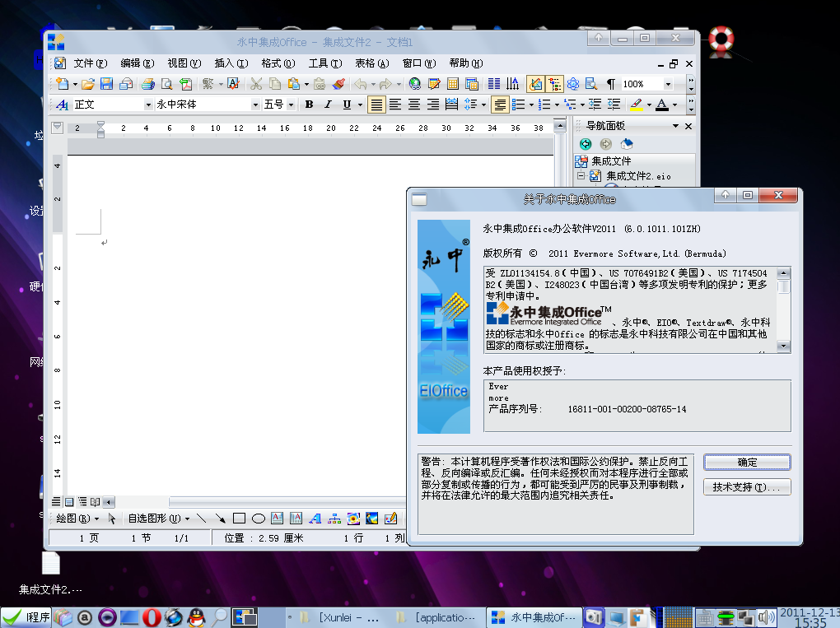Screen dimensions: 840x628
Task: Click the Redo arrow icon
Action: pyautogui.click(x=385, y=84)
